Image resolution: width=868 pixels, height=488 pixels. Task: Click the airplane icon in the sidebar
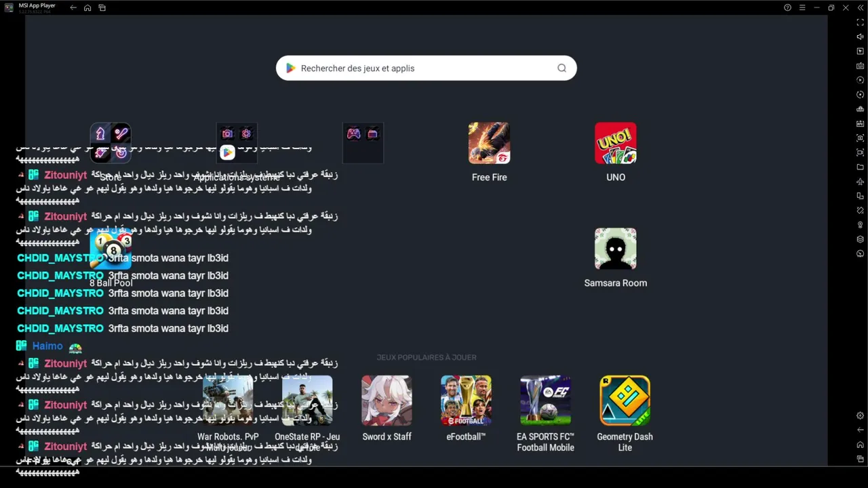pos(860,182)
